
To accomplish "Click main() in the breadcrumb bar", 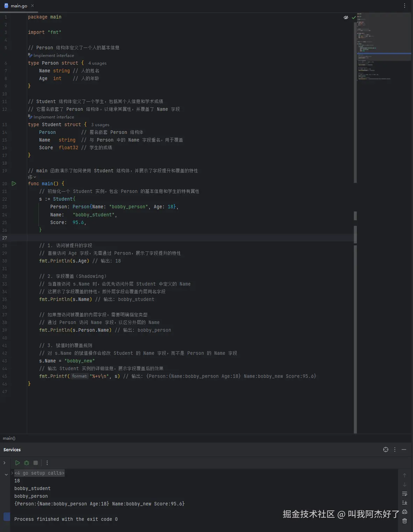I will (x=9, y=438).
